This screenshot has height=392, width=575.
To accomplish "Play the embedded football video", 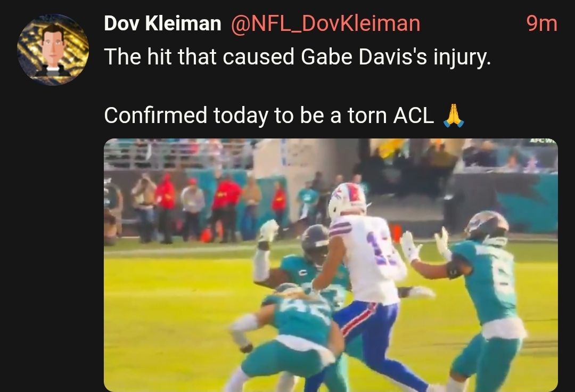I will point(331,265).
